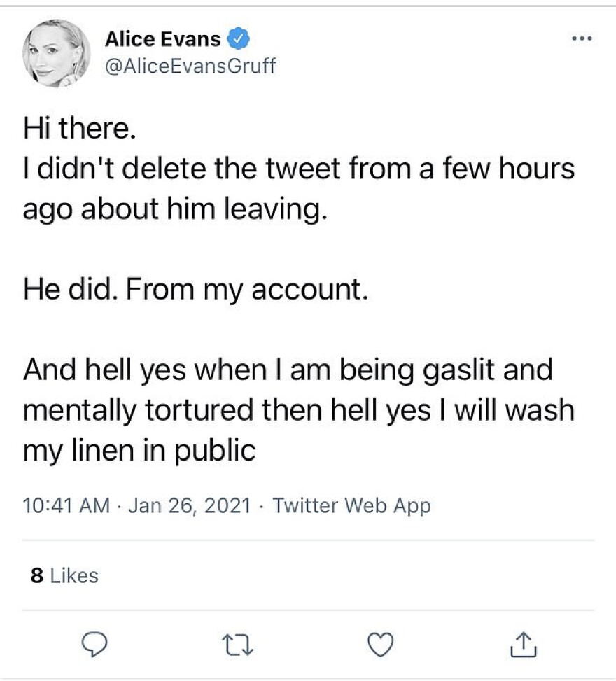Click the words "ago about him leaving."
Image resolution: width=616 pixels, height=681 pixels.
(175, 209)
